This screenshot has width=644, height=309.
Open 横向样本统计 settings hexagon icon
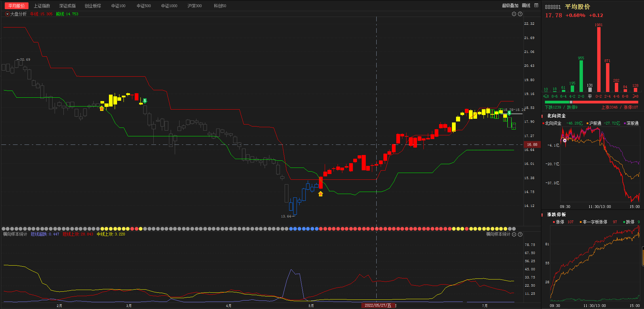pos(514,234)
